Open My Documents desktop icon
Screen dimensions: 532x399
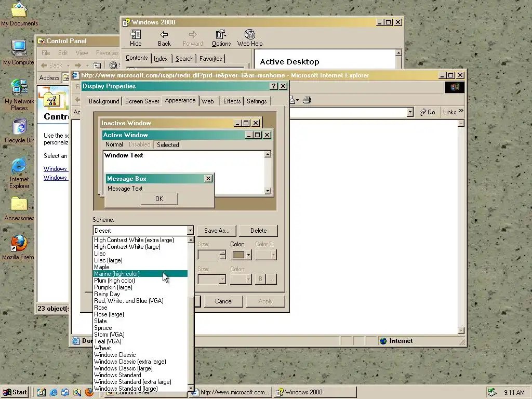[19, 14]
